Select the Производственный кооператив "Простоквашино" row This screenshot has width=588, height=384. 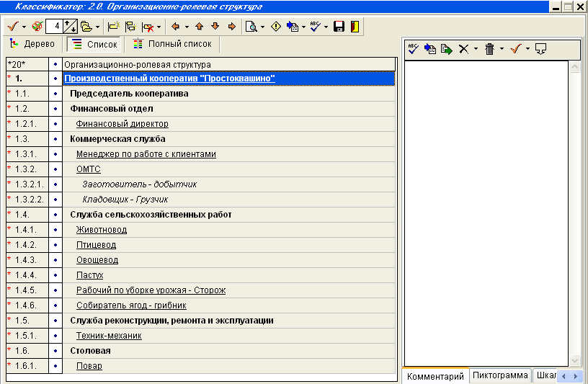coord(228,79)
